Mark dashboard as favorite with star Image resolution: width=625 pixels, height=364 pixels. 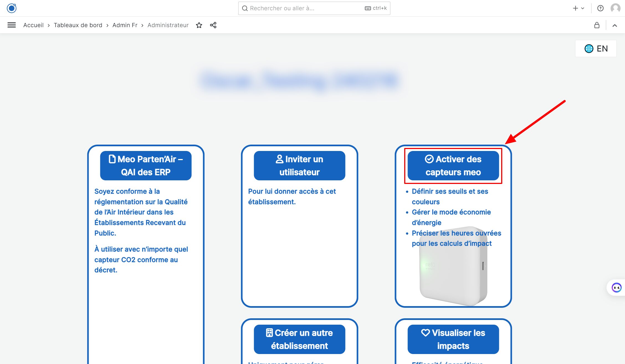pyautogui.click(x=199, y=25)
